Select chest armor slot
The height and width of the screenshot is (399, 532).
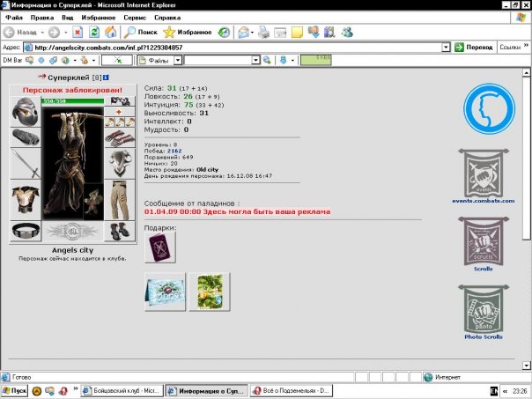[26, 199]
